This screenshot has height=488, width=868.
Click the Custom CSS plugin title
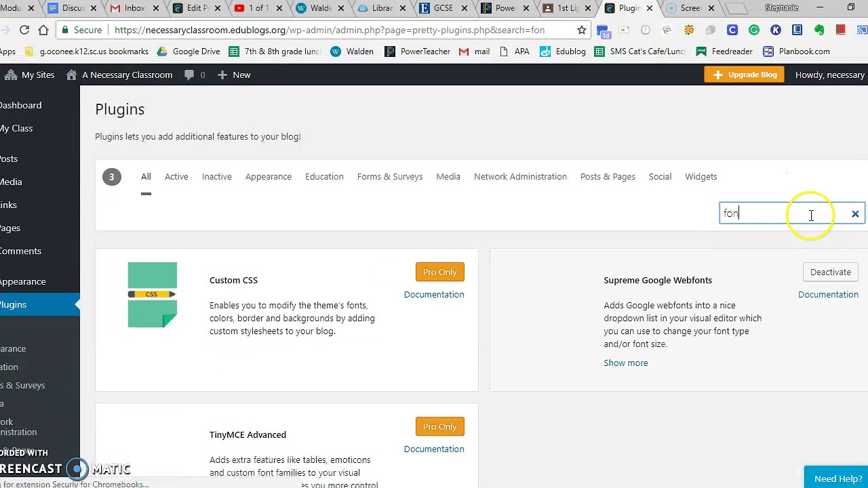[x=233, y=280]
